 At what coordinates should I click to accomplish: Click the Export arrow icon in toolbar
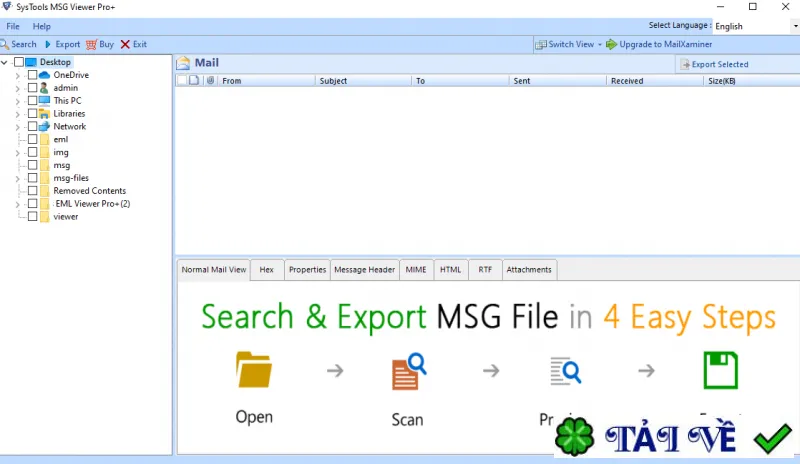(x=48, y=44)
